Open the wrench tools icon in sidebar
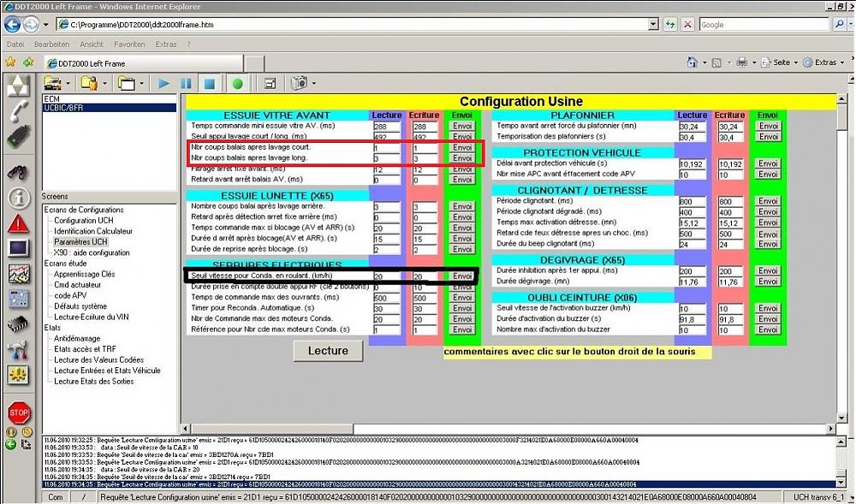 click(x=19, y=349)
